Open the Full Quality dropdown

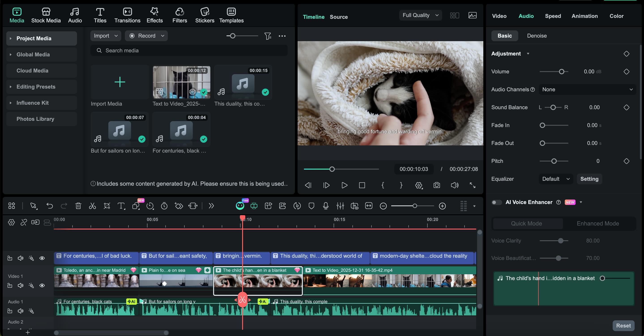tap(420, 15)
